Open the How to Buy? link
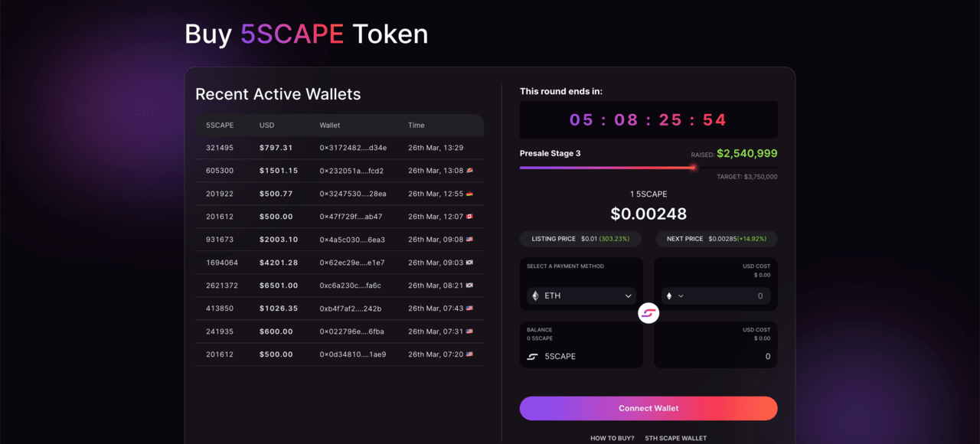The width and height of the screenshot is (980, 444). 612,438
